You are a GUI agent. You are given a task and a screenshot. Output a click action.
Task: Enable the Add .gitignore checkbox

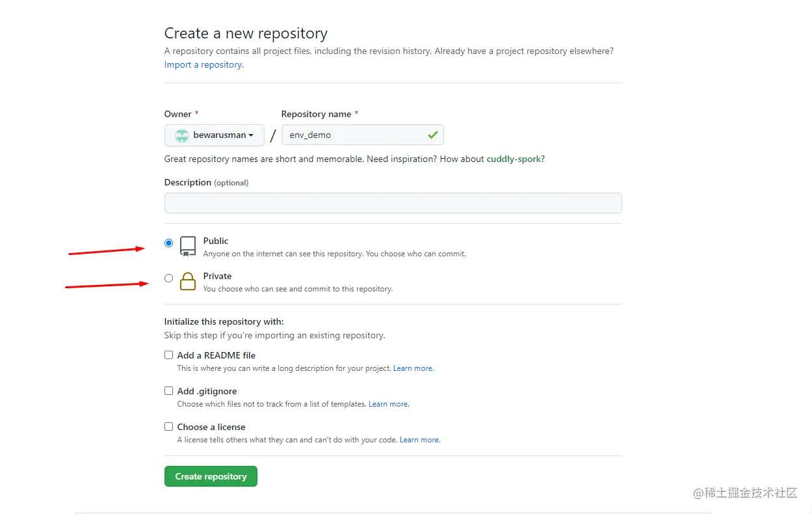[x=169, y=391]
